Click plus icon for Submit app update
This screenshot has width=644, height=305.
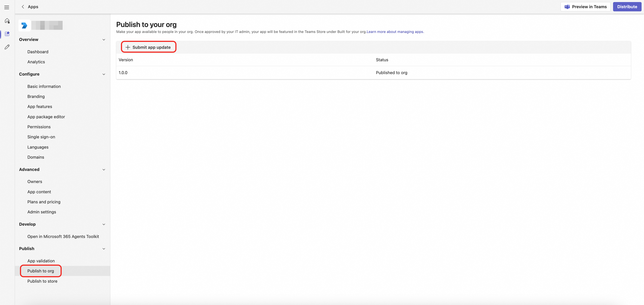point(128,47)
